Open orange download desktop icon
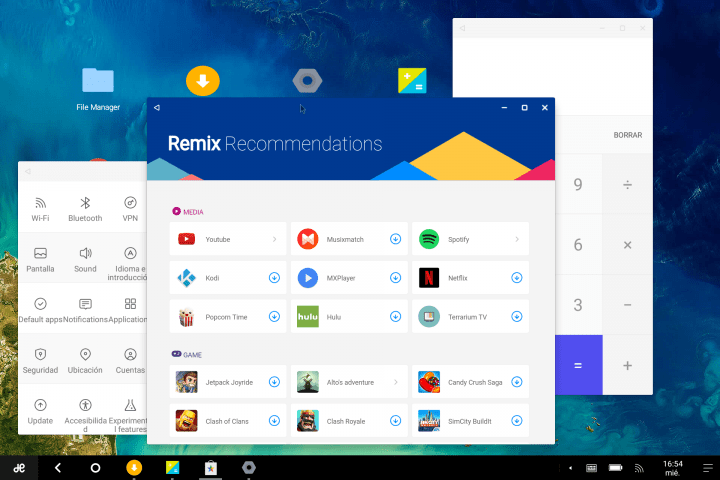 202,81
